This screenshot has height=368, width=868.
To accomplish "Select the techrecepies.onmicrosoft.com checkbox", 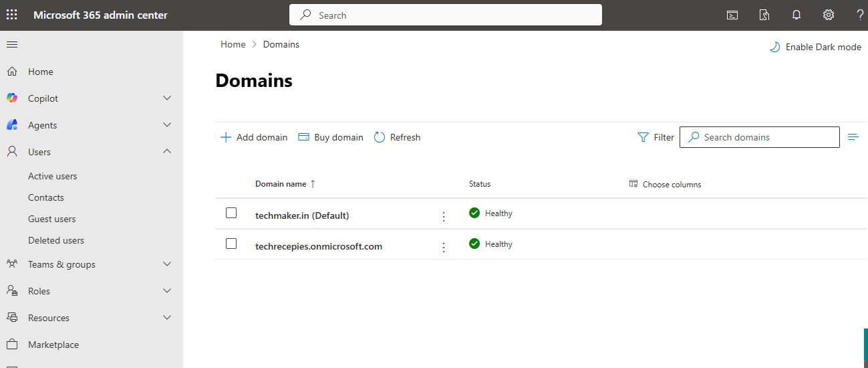I will (231, 244).
